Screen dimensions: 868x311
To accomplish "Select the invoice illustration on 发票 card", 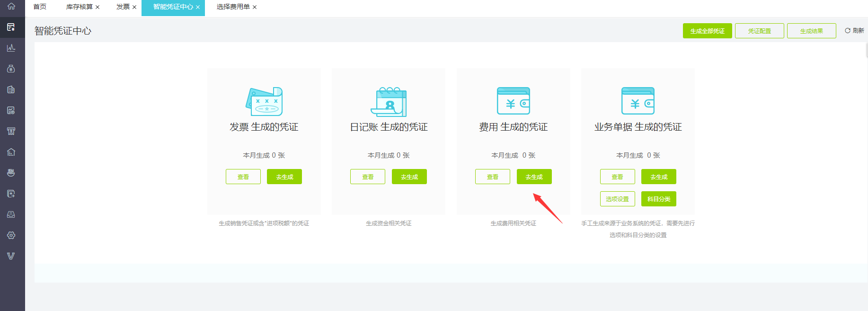I will 264,101.
